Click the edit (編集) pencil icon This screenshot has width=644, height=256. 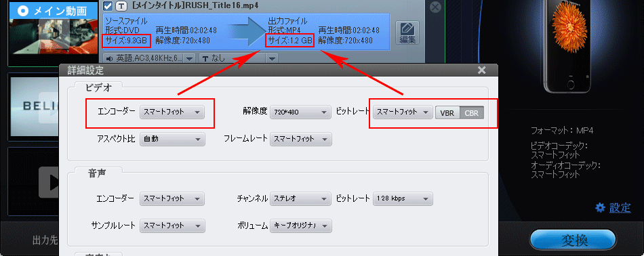point(407,29)
